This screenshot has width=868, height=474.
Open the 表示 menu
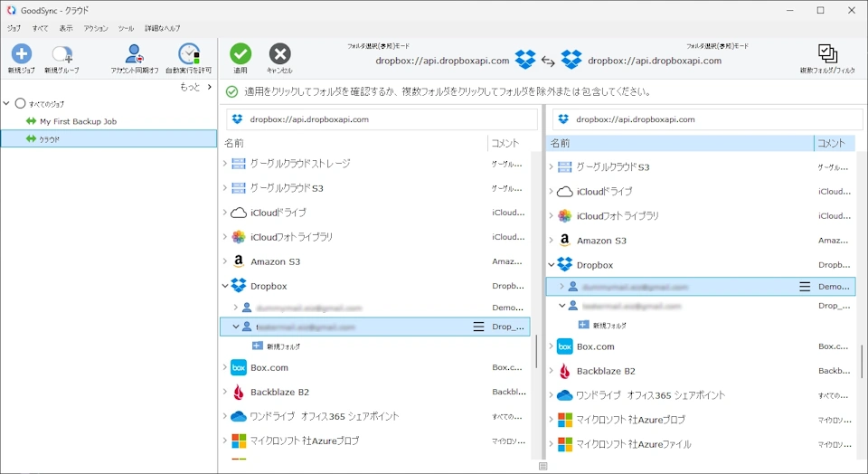(x=66, y=28)
